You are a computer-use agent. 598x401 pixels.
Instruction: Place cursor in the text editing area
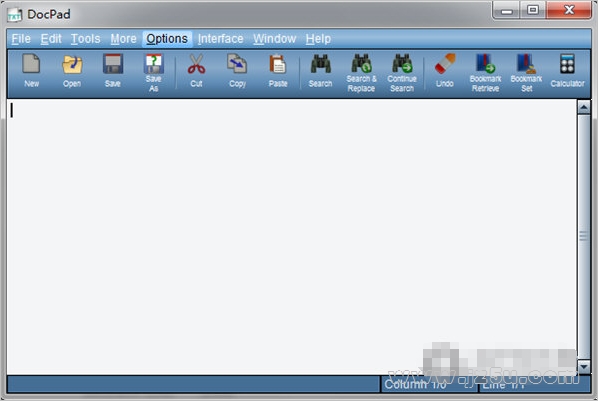coord(291,237)
